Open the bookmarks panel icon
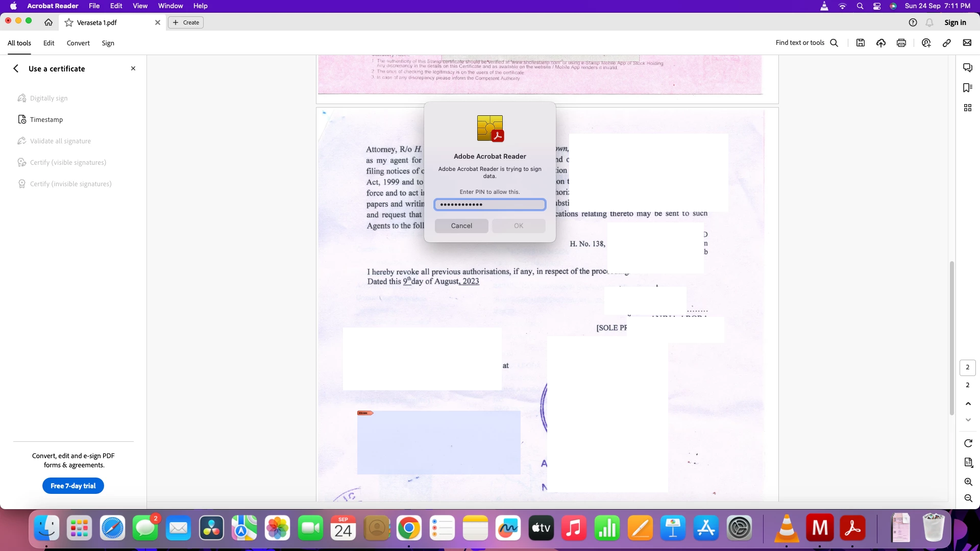This screenshot has height=551, width=980. (968, 88)
